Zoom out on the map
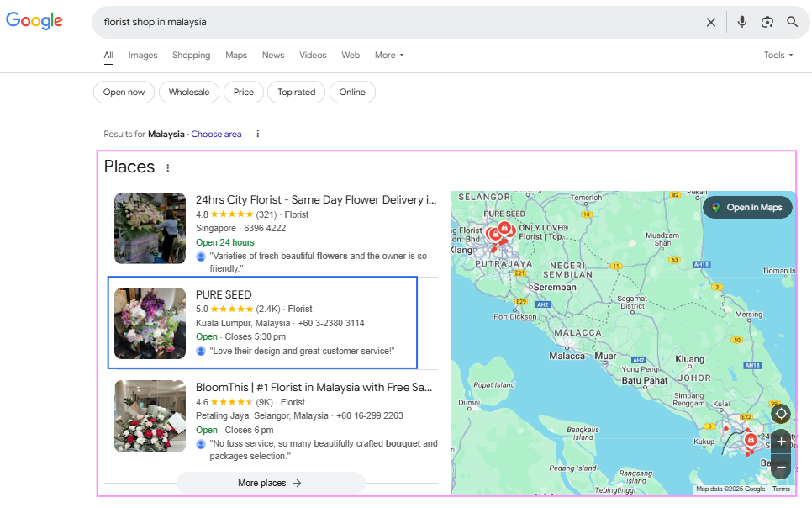 coord(781,466)
